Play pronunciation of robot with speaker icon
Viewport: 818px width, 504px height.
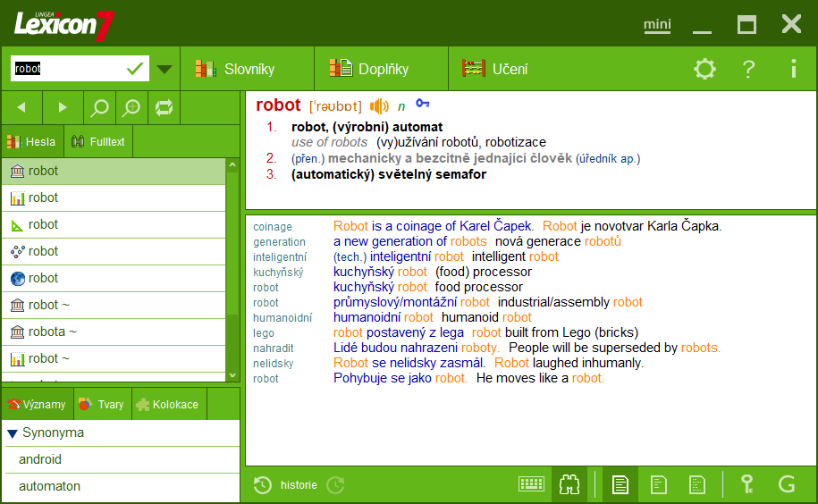379,106
